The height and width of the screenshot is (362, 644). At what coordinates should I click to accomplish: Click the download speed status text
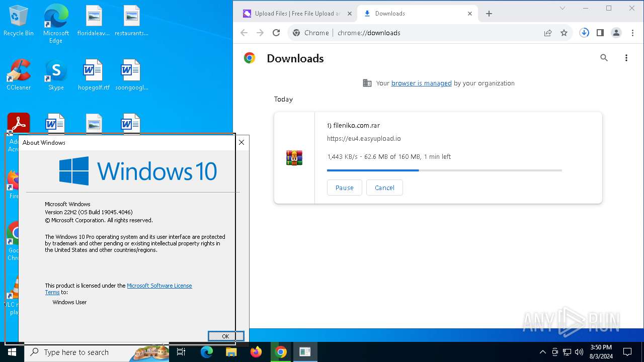pyautogui.click(x=389, y=156)
